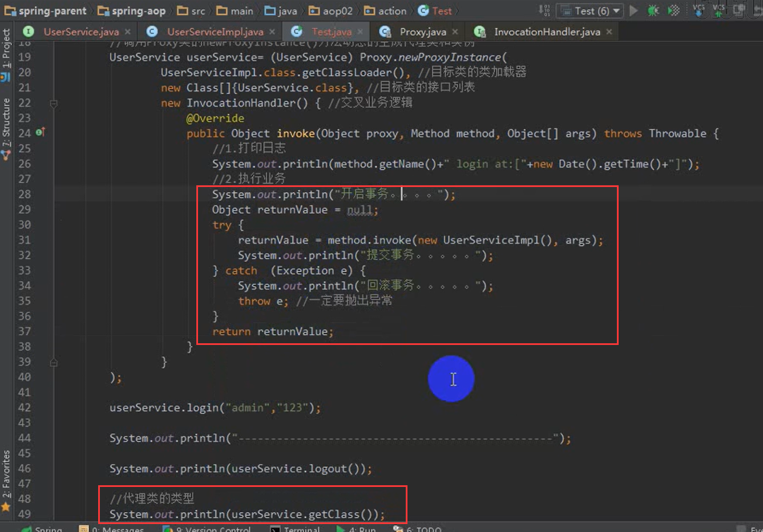Viewport: 763px width, 532px height.
Task: Close the Test.java tab
Action: [361, 32]
